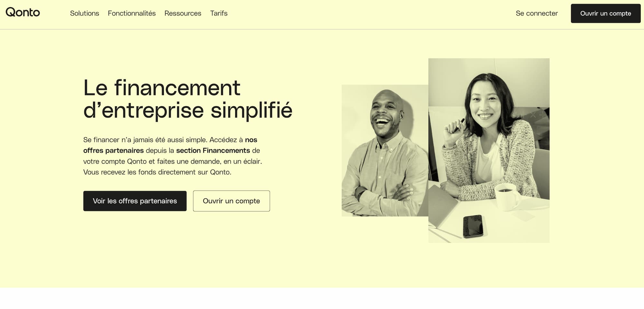This screenshot has height=309, width=644.
Task: Click the pen held by the woman
Action: [x=459, y=125]
